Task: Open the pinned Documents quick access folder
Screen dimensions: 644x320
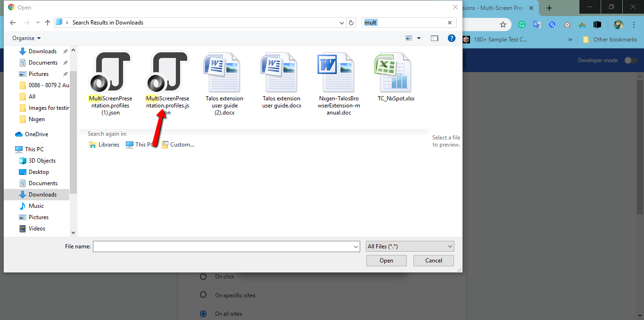Action: point(43,63)
